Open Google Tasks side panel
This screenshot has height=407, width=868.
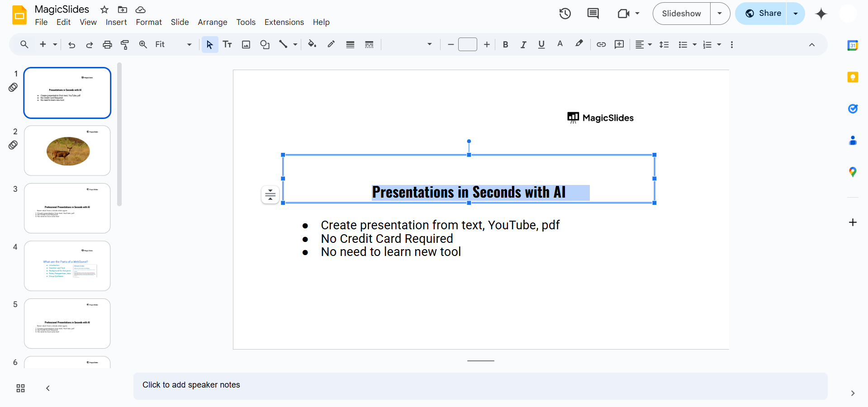pyautogui.click(x=853, y=109)
